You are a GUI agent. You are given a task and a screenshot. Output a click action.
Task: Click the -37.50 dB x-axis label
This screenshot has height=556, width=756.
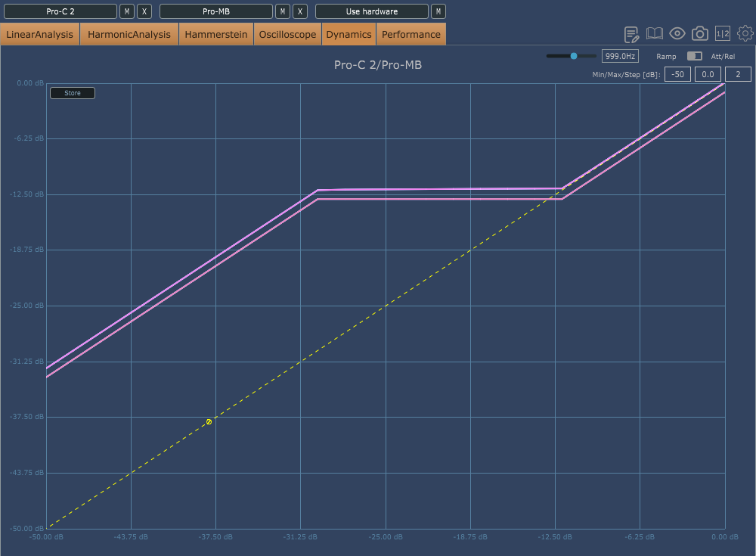[x=215, y=536]
